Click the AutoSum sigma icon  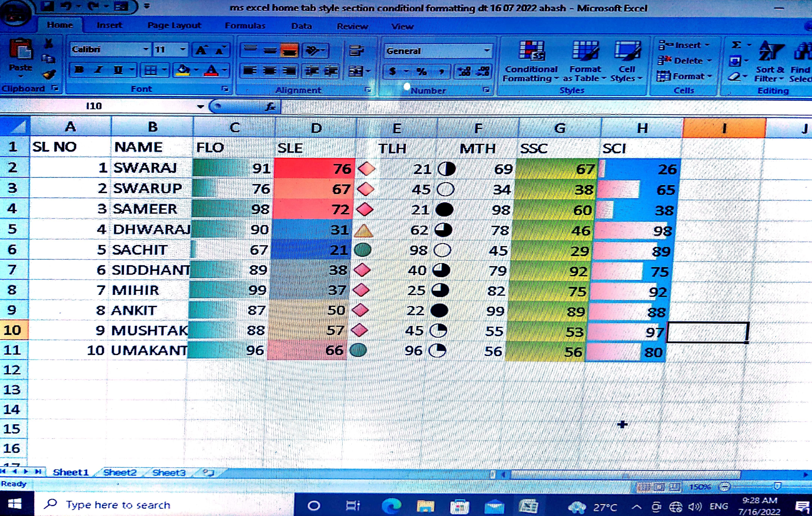736,45
